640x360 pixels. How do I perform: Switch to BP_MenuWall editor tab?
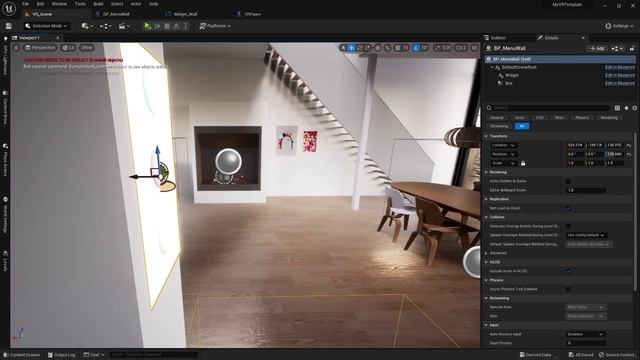tap(116, 14)
